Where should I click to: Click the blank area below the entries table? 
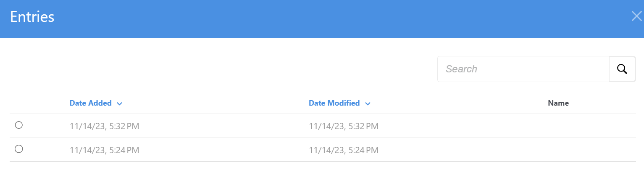(322, 174)
